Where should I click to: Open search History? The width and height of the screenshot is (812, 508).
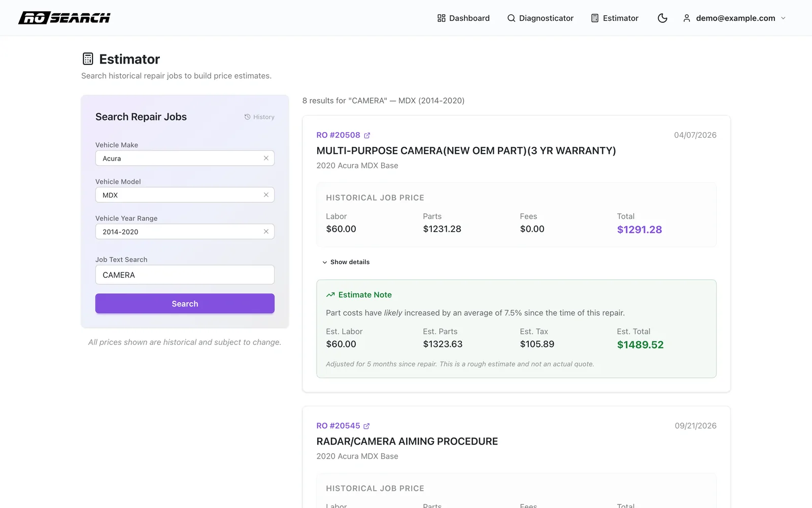(x=259, y=117)
